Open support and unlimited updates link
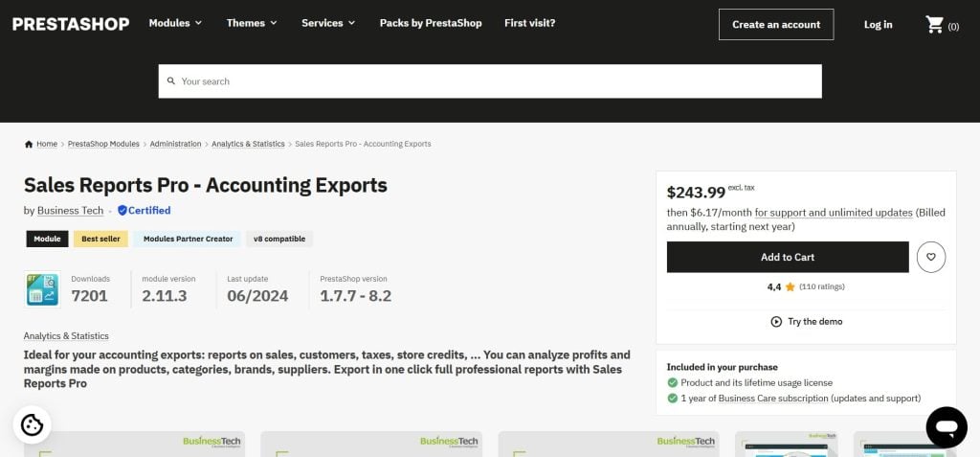Viewport: 980px width, 457px height. pos(834,213)
